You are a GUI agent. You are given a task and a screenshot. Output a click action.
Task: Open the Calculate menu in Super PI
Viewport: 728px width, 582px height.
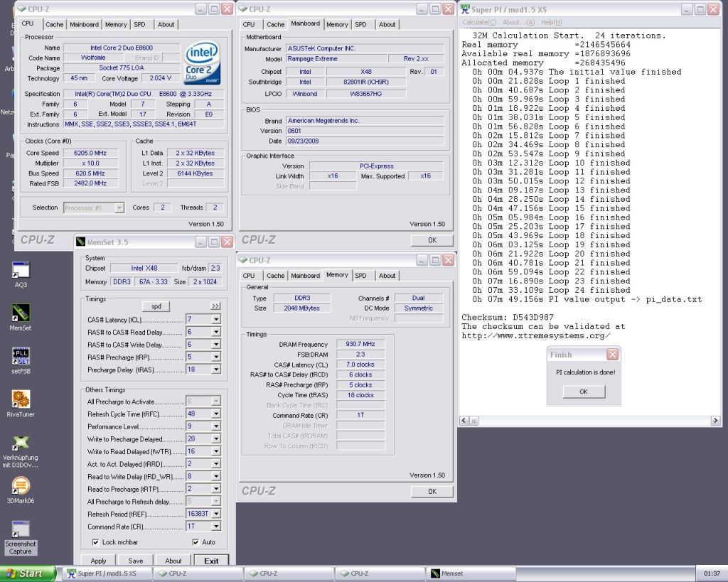pos(479,22)
